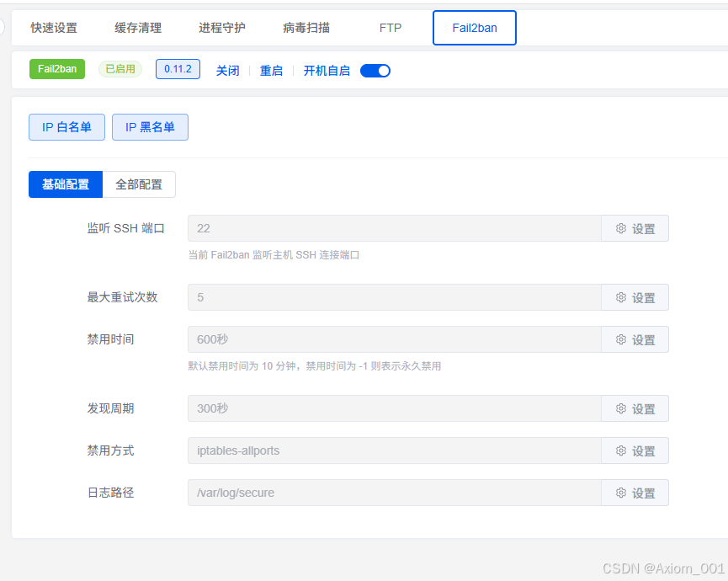Click the green Fail2ban status badge
Viewport: 728px width, 581px height.
[56, 69]
